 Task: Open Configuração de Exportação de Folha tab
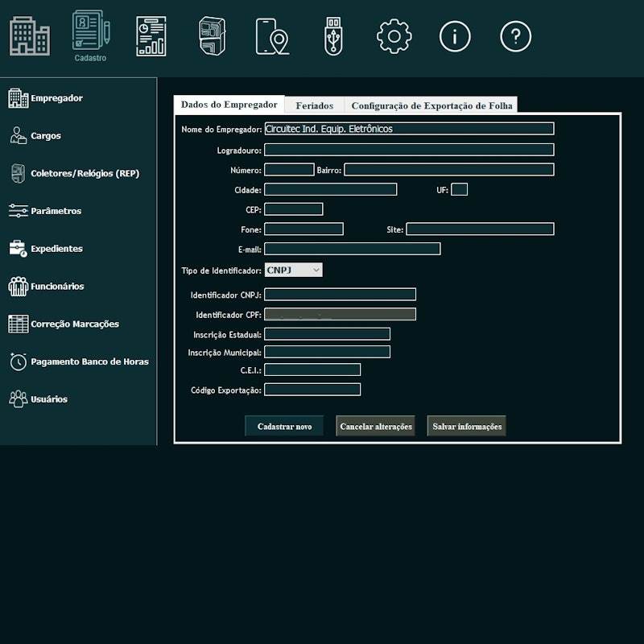tap(431, 105)
